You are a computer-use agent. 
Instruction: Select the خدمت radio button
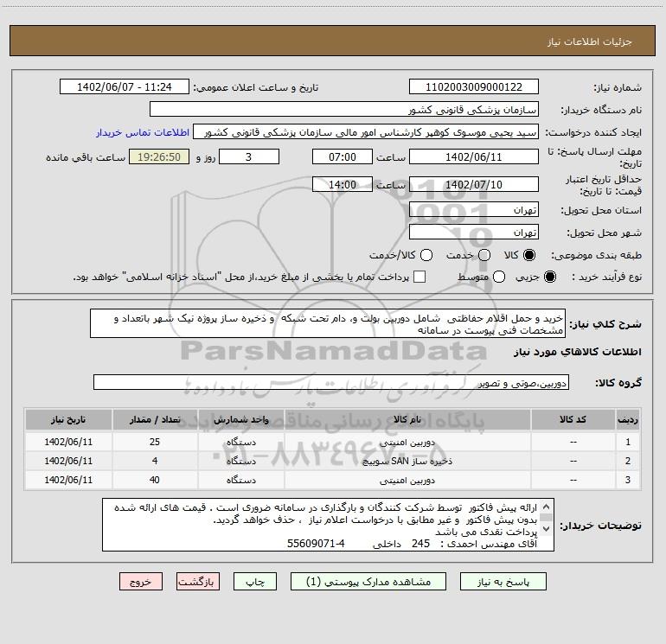click(x=484, y=255)
